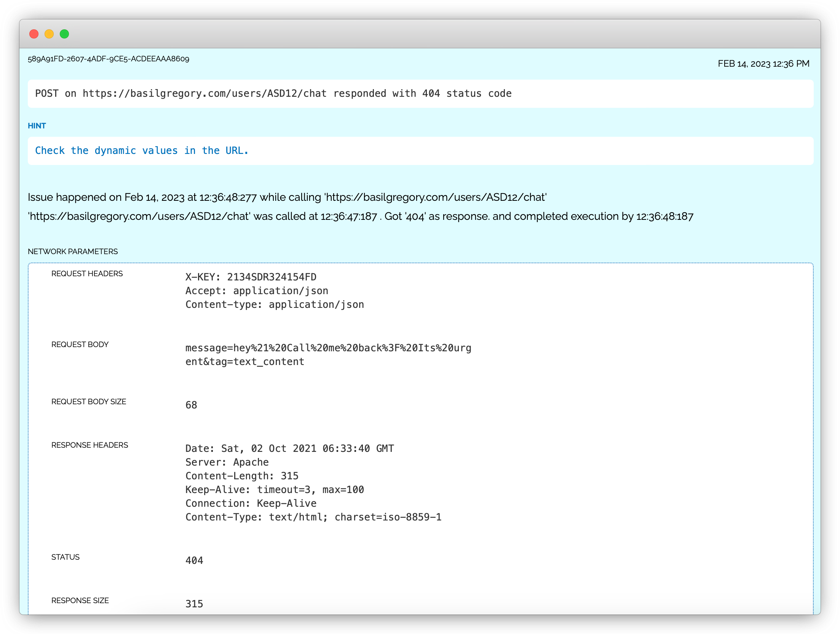Click the request body size value 68
Image resolution: width=840 pixels, height=634 pixels.
pos(191,405)
